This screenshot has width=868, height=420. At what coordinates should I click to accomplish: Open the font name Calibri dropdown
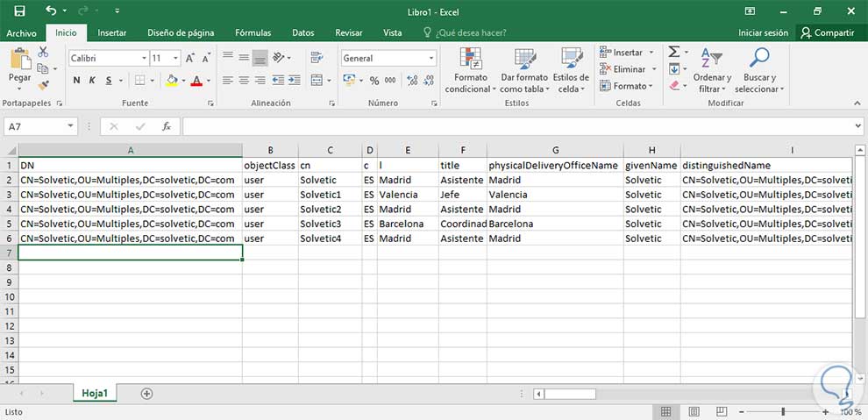145,58
